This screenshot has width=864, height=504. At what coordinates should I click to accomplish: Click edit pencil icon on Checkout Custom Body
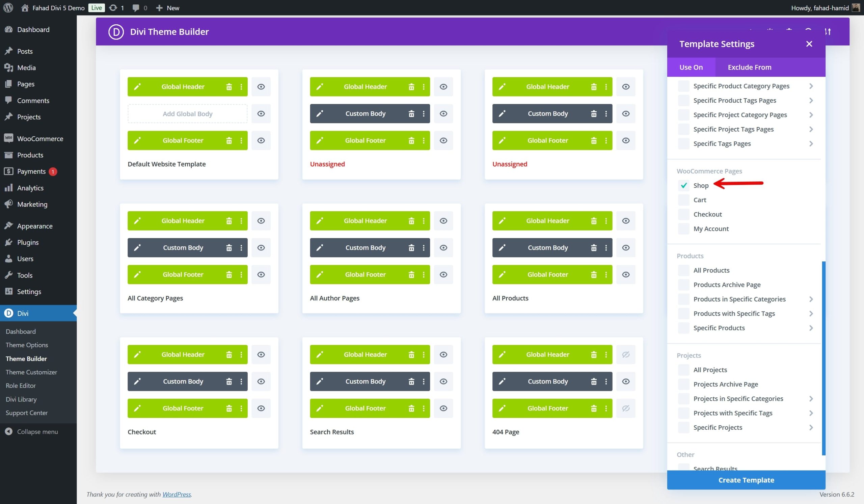pyautogui.click(x=138, y=381)
